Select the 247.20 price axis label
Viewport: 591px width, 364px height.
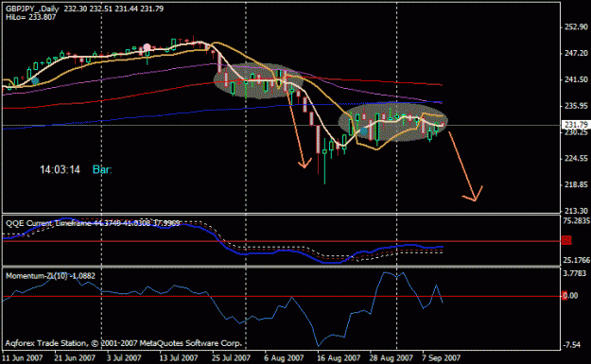point(576,54)
